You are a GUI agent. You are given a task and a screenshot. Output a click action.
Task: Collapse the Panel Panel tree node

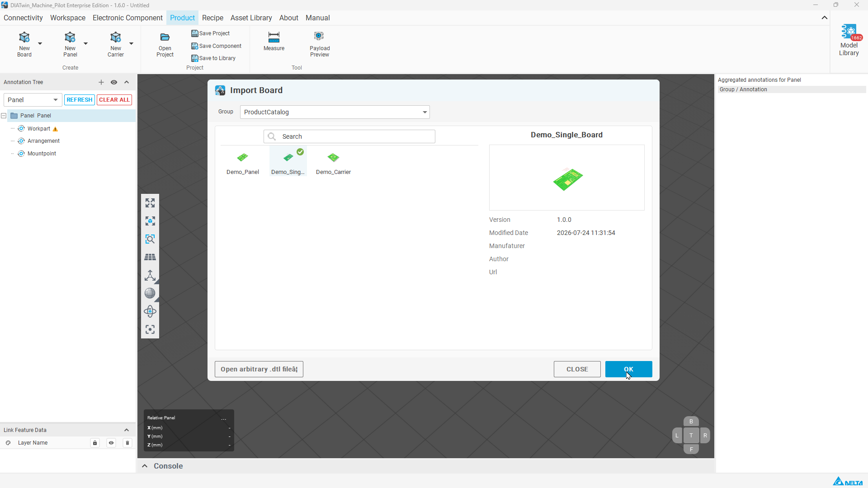(4, 116)
